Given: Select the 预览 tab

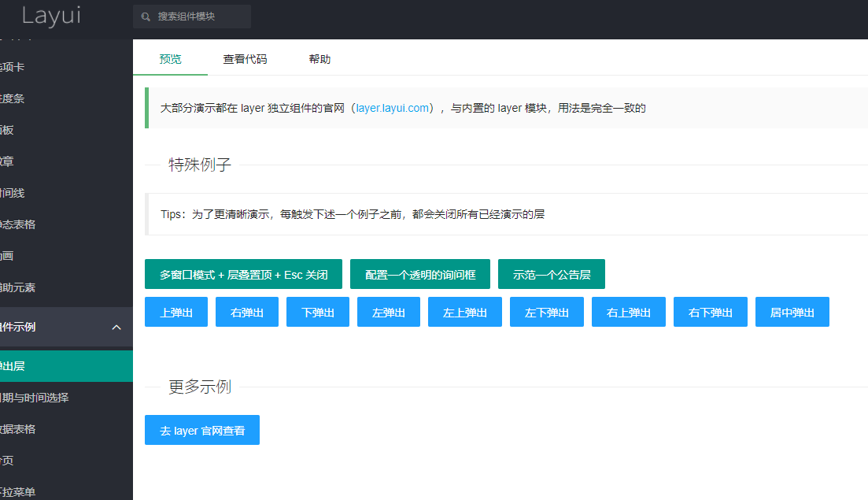Looking at the screenshot, I should click(170, 58).
